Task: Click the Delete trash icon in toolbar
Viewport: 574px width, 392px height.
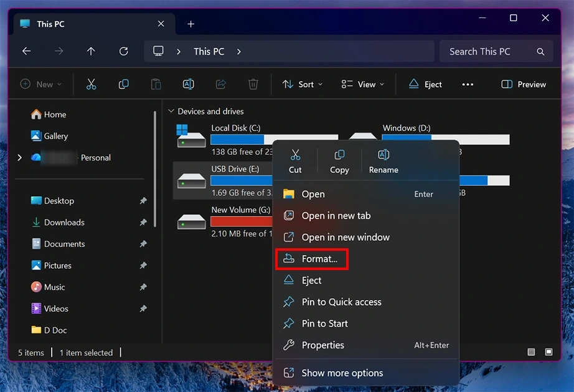Action: point(253,84)
